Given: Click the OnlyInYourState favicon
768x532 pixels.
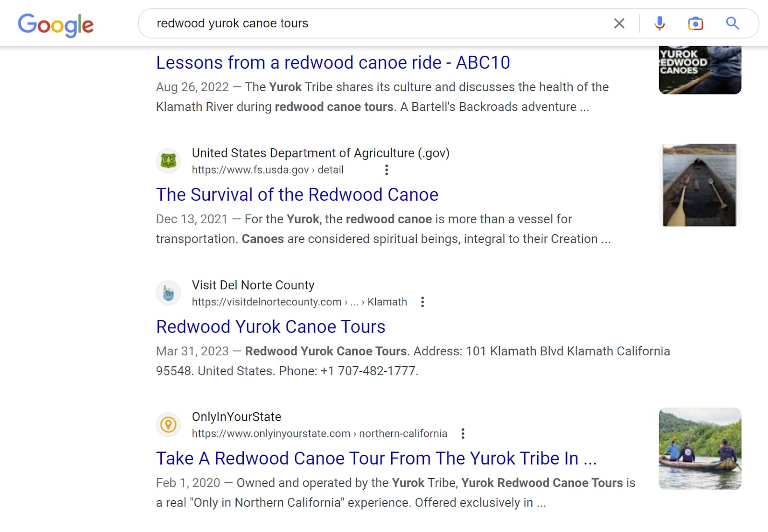Looking at the screenshot, I should pos(168,424).
